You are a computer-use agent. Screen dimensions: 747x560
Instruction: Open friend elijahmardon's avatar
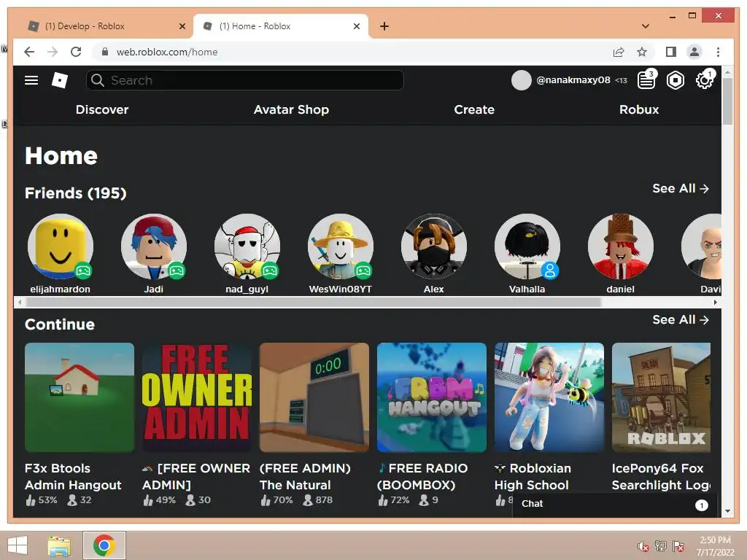coord(61,246)
